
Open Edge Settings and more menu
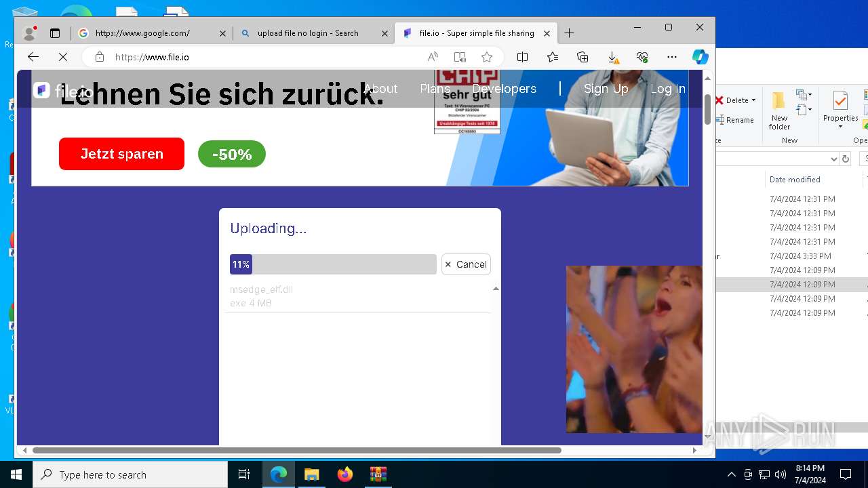point(672,57)
